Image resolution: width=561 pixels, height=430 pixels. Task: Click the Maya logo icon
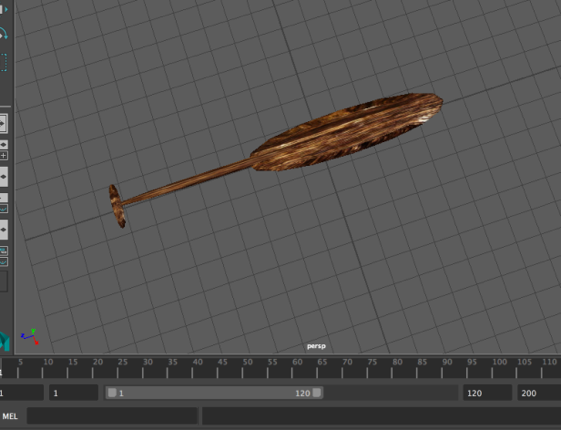point(5,341)
